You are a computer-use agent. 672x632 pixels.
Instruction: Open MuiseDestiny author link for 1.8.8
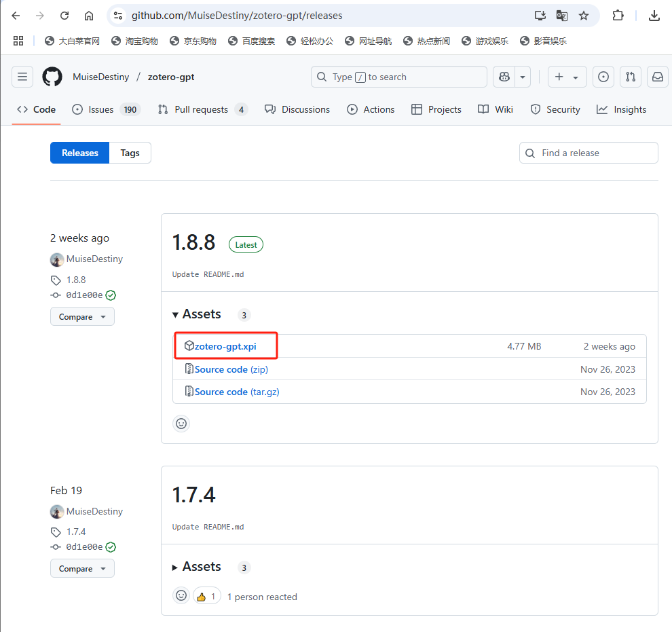click(x=94, y=259)
